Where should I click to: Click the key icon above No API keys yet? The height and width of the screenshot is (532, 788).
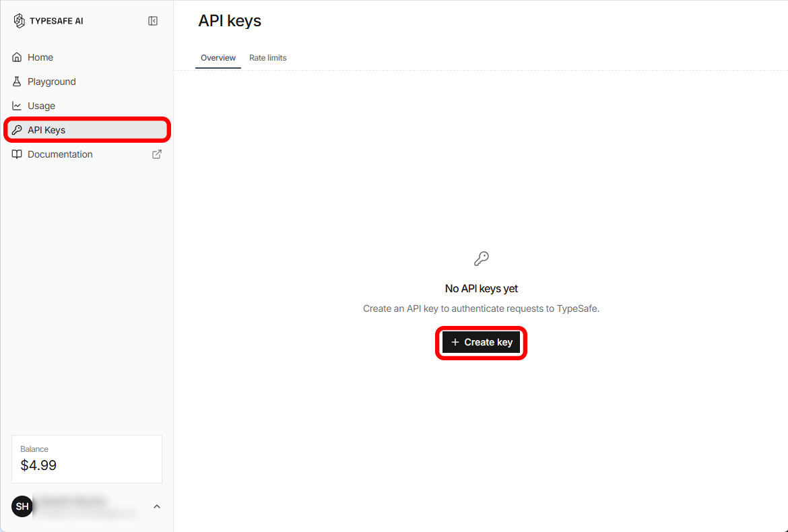click(482, 258)
